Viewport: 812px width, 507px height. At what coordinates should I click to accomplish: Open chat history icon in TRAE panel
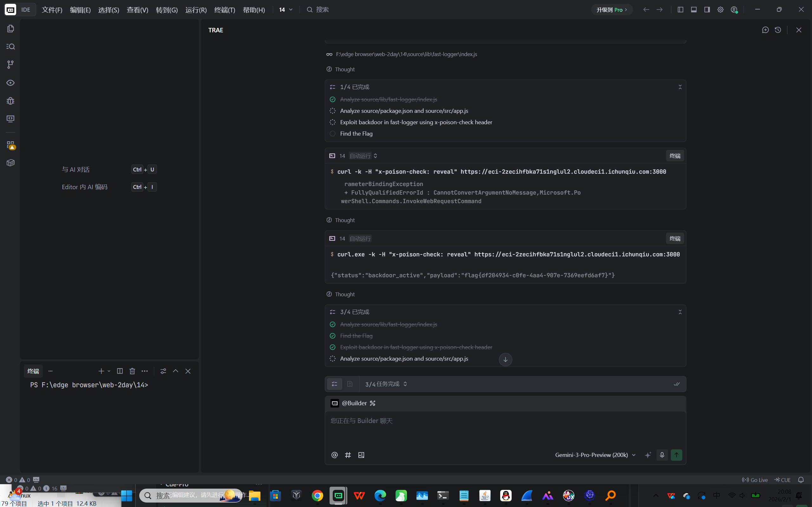pos(778,30)
